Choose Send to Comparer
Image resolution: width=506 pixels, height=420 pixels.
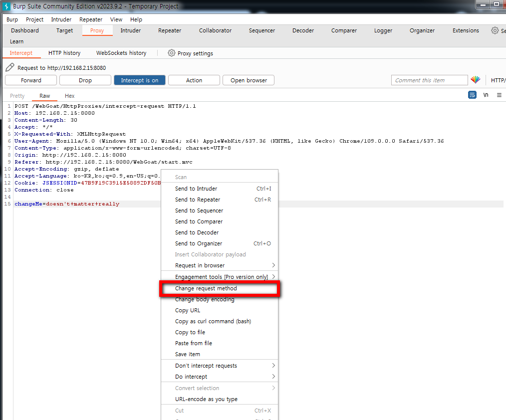tap(220, 221)
